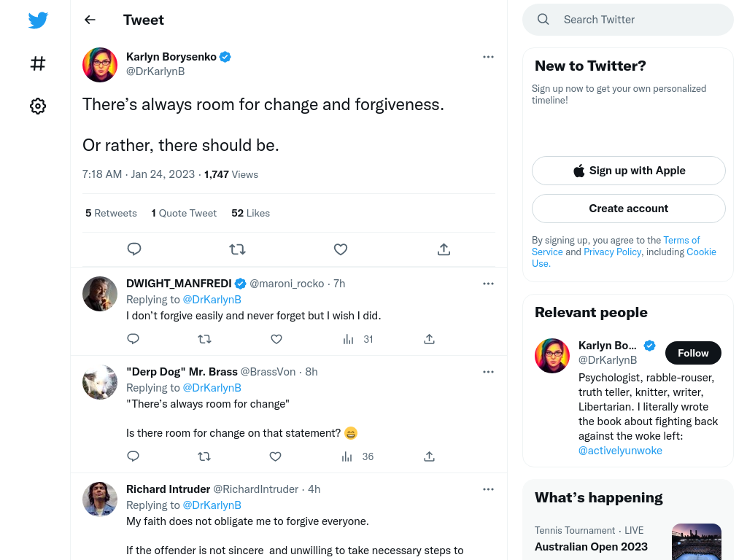This screenshot has width=747, height=560.
Task: Open the Explore hashtag icon
Action: (x=38, y=63)
